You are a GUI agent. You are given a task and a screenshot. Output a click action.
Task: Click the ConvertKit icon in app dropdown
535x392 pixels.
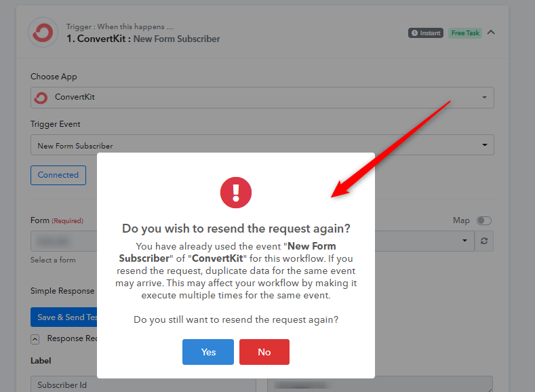[x=41, y=98]
